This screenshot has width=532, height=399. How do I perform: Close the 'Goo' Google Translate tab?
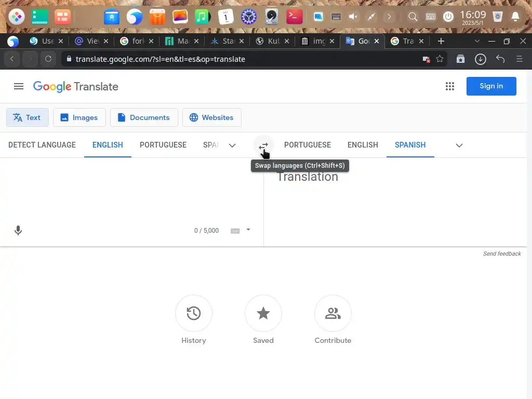tap(377, 41)
